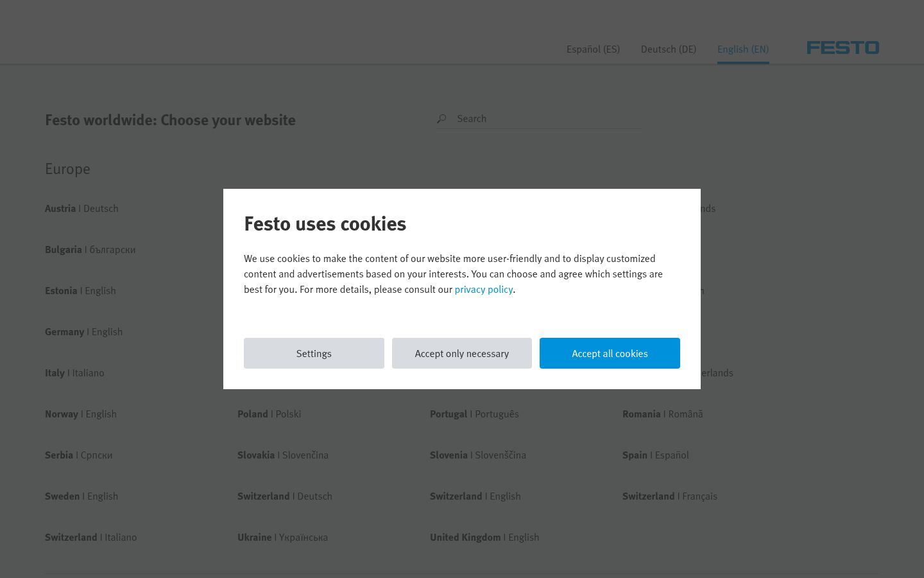The image size is (924, 578).
Task: Open the Italy Italiano website
Action: [74, 373]
